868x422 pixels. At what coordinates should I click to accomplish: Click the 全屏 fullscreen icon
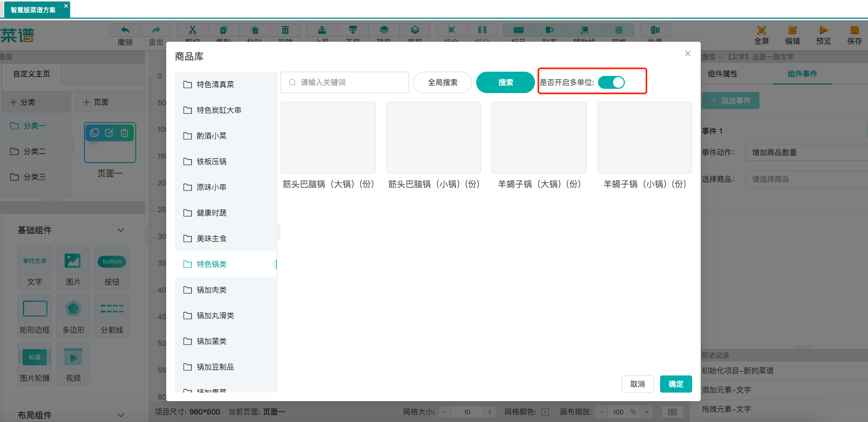(x=762, y=30)
